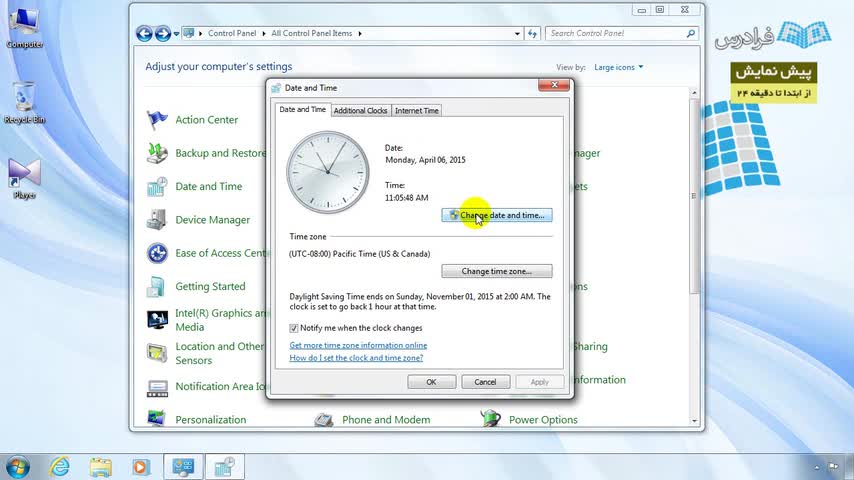Open the Recycle Bin desktop icon

(x=25, y=103)
